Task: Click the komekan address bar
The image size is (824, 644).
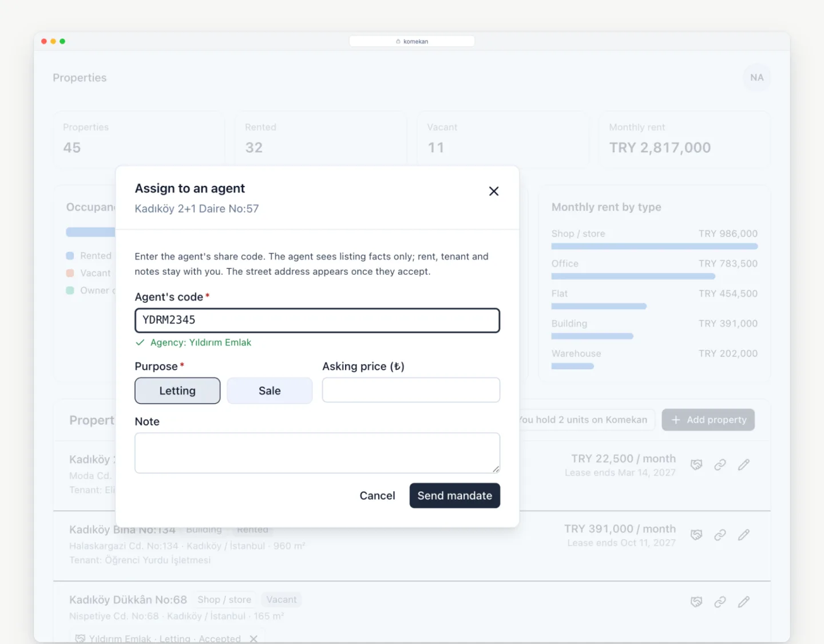Action: click(x=412, y=41)
